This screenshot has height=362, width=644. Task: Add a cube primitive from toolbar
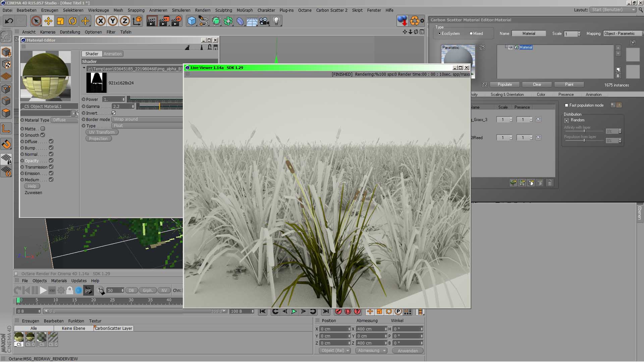pos(192,21)
